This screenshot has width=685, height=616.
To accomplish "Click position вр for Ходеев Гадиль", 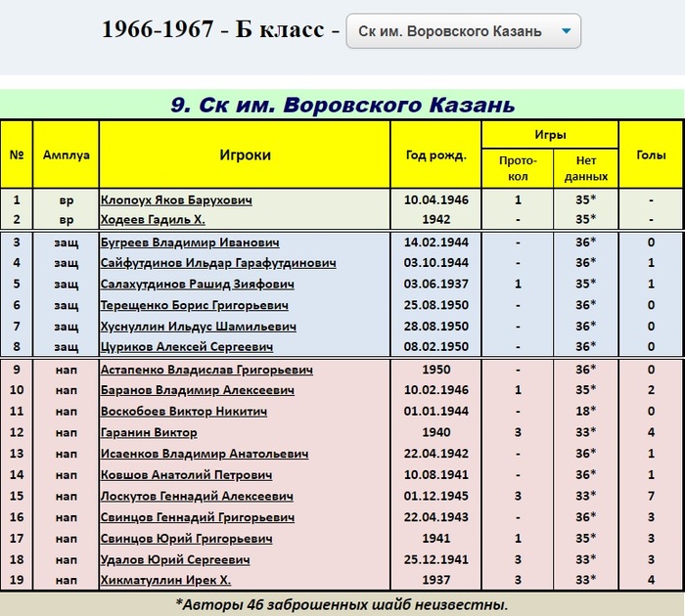I will pos(66,219).
